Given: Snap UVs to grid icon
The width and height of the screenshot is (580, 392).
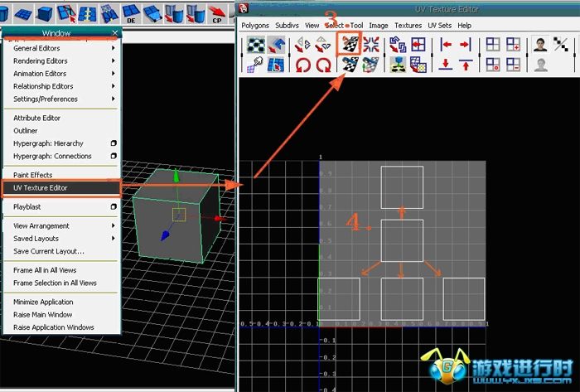Looking at the screenshot, I should point(418,45).
